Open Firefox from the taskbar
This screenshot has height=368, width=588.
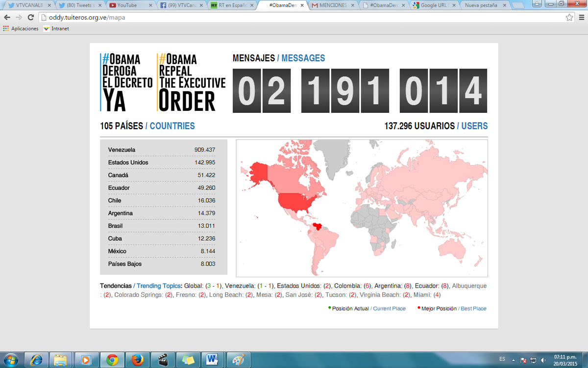click(137, 359)
